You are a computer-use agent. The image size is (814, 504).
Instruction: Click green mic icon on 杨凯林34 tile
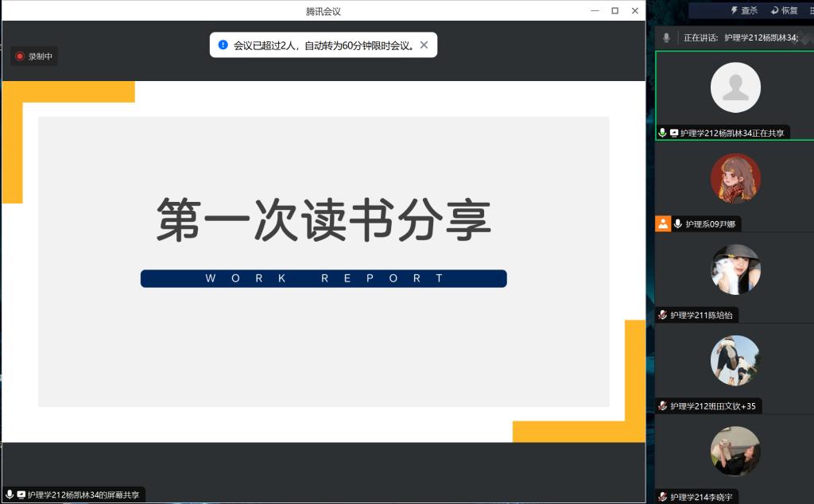(662, 133)
